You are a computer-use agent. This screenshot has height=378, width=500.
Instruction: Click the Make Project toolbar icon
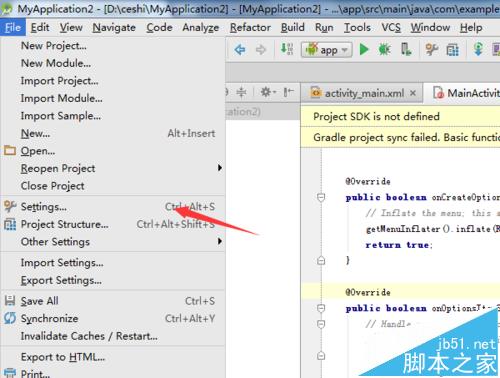click(287, 49)
